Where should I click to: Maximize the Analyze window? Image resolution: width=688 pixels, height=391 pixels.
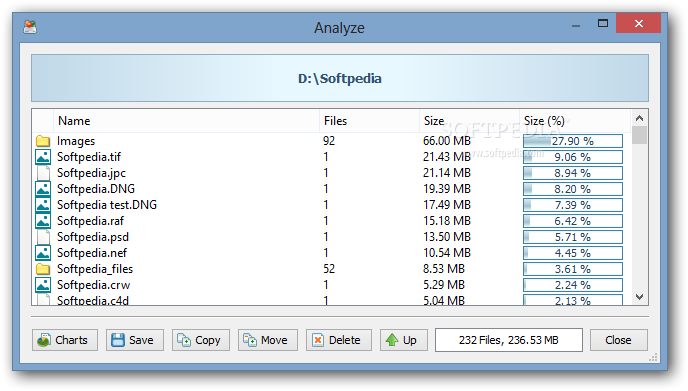[x=603, y=23]
